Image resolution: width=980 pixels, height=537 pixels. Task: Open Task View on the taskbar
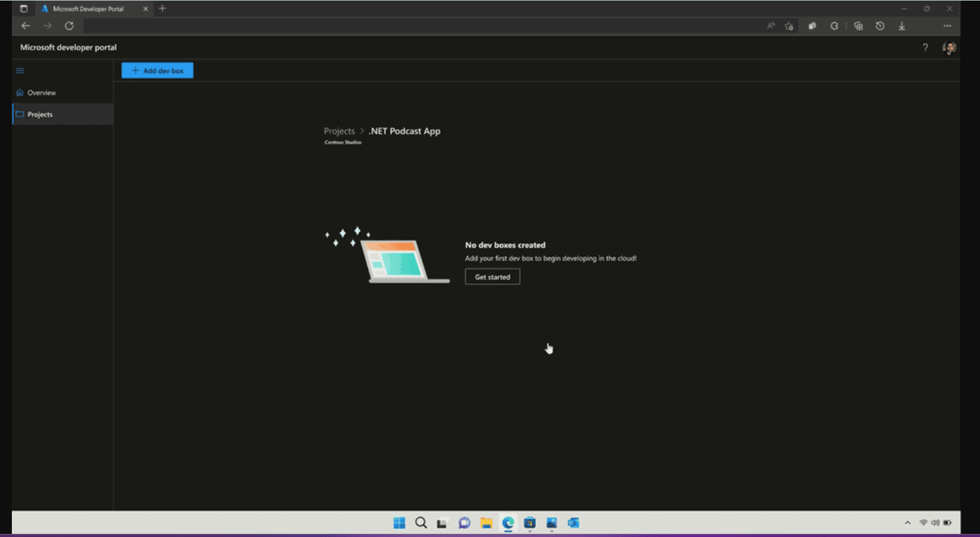click(442, 523)
